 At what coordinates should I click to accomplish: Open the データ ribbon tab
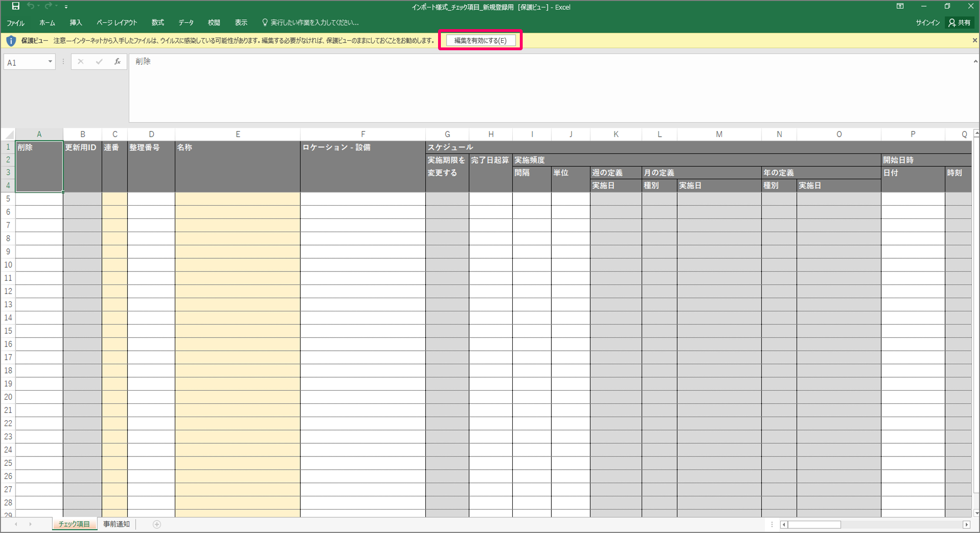pyautogui.click(x=186, y=23)
